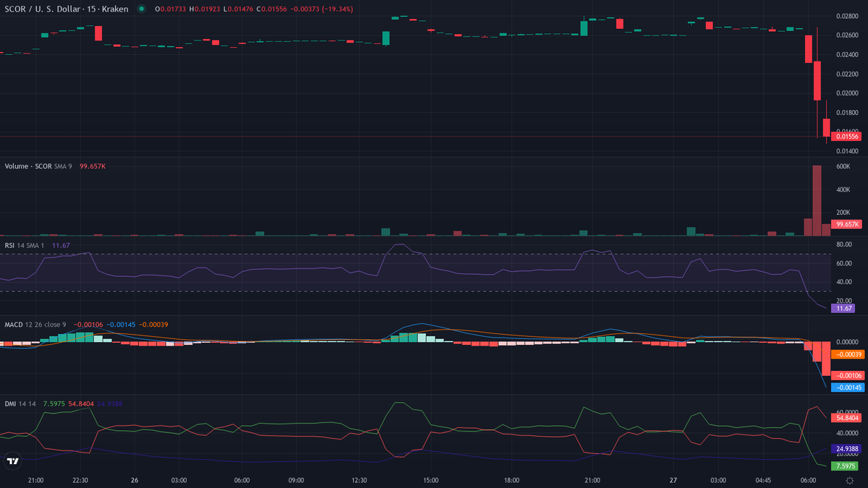Click the change value −0.00373 (−19.34%)
The image size is (868, 488).
(x=323, y=9)
